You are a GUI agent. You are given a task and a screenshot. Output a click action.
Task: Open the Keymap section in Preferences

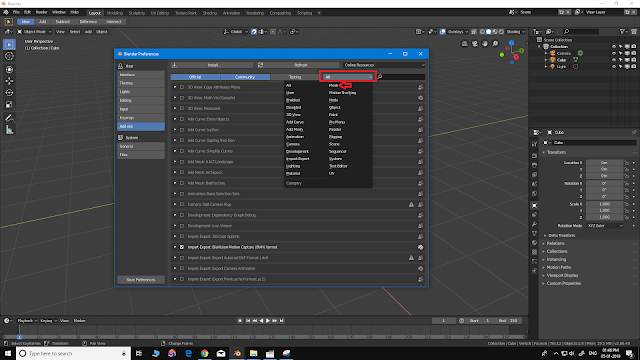pyautogui.click(x=141, y=118)
